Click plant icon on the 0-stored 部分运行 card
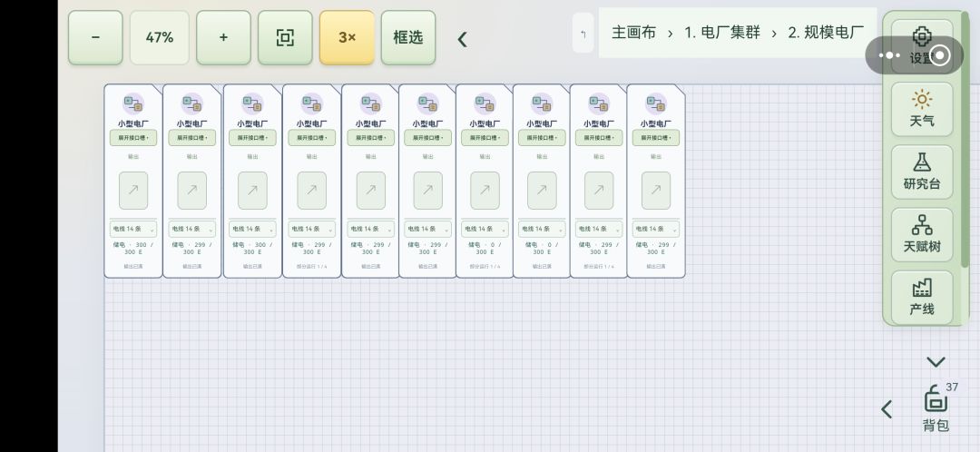This screenshot has width=980, height=452. click(x=485, y=103)
